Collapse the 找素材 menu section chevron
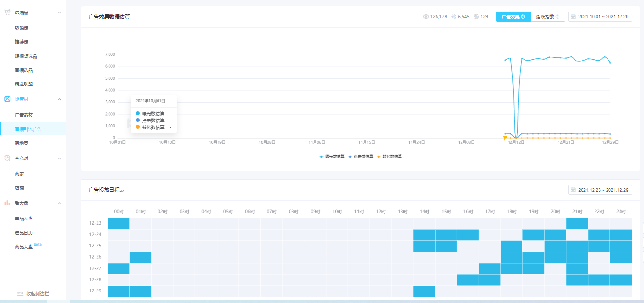 pyautogui.click(x=59, y=99)
